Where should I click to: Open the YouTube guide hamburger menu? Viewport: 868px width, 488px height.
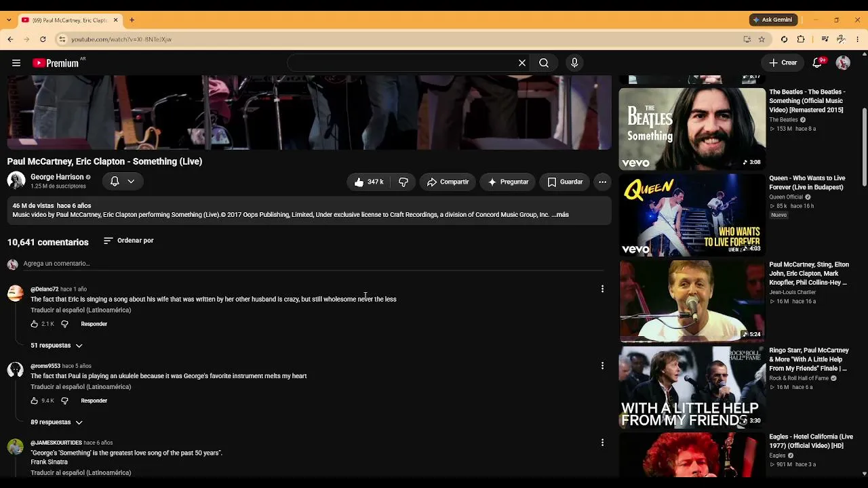point(16,63)
